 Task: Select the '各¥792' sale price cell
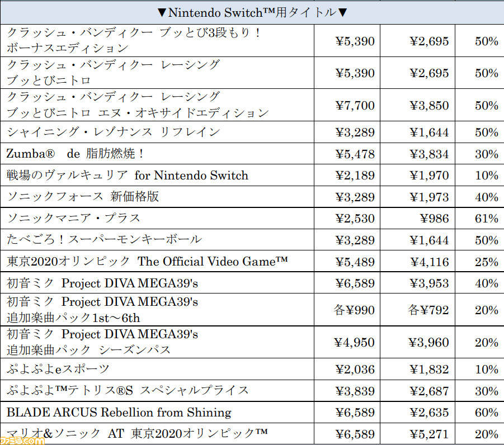417,310
